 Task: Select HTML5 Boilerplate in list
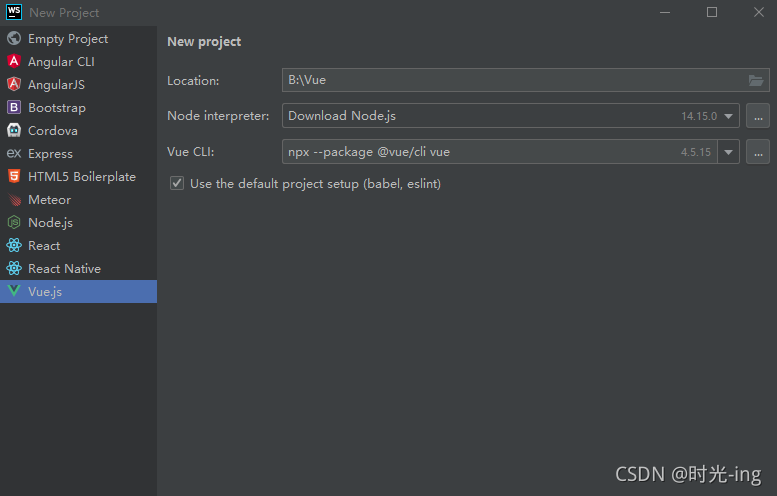pos(78,176)
